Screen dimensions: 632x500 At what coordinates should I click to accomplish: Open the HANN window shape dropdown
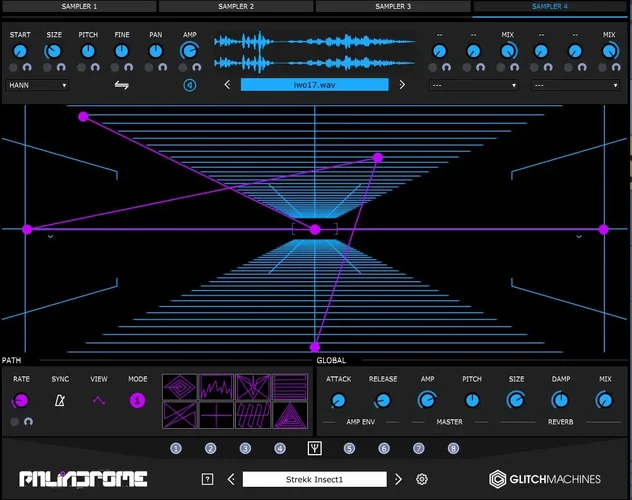(37, 85)
